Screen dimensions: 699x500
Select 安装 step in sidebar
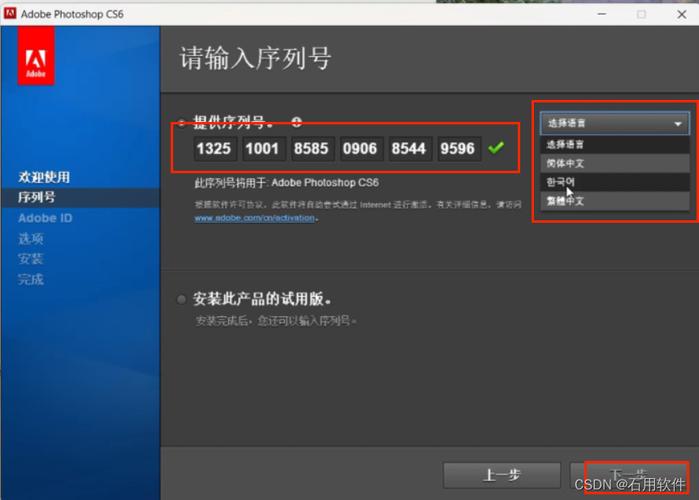coord(31,259)
